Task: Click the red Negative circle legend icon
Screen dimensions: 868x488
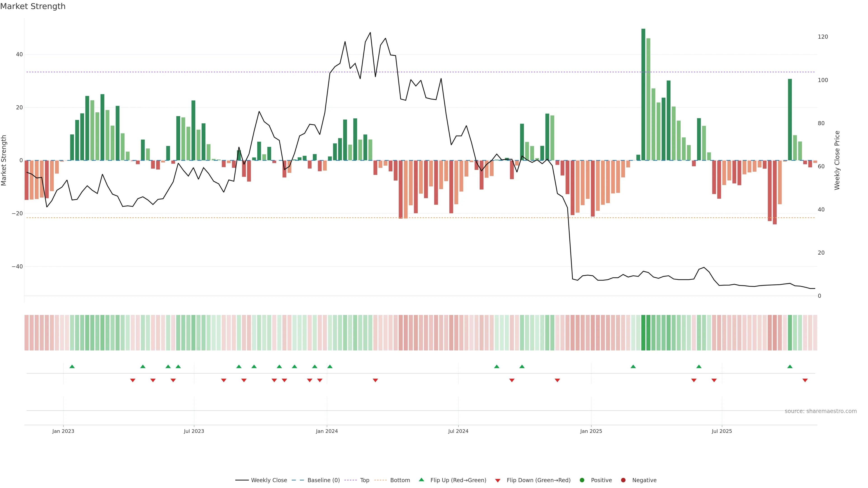Action: (x=623, y=480)
